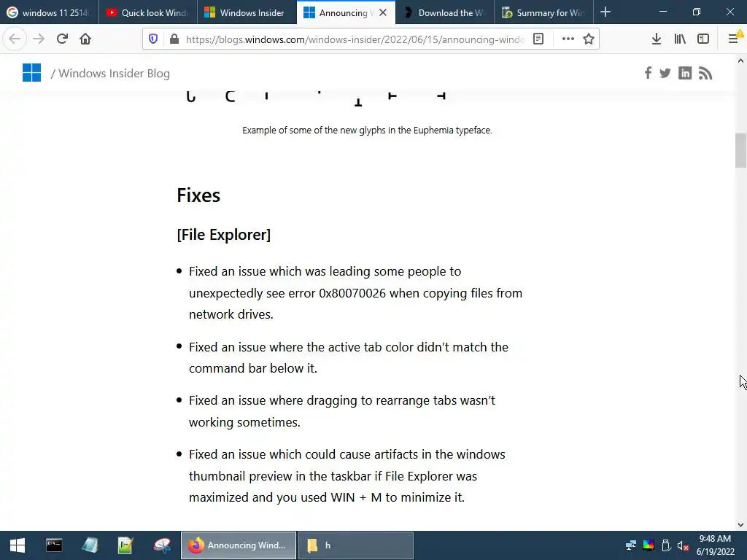Click the muted volume tray icon
Image resolution: width=747 pixels, height=560 pixels.
tap(683, 545)
